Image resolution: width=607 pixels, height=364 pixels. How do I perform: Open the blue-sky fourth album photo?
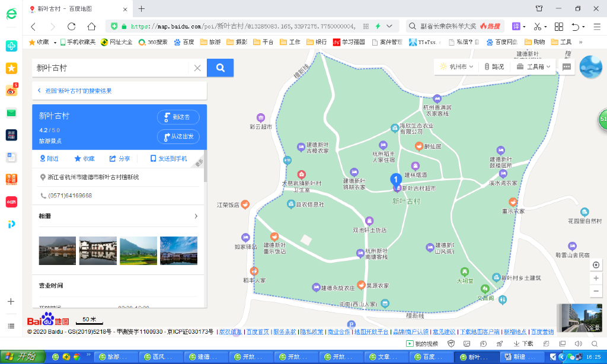click(178, 251)
